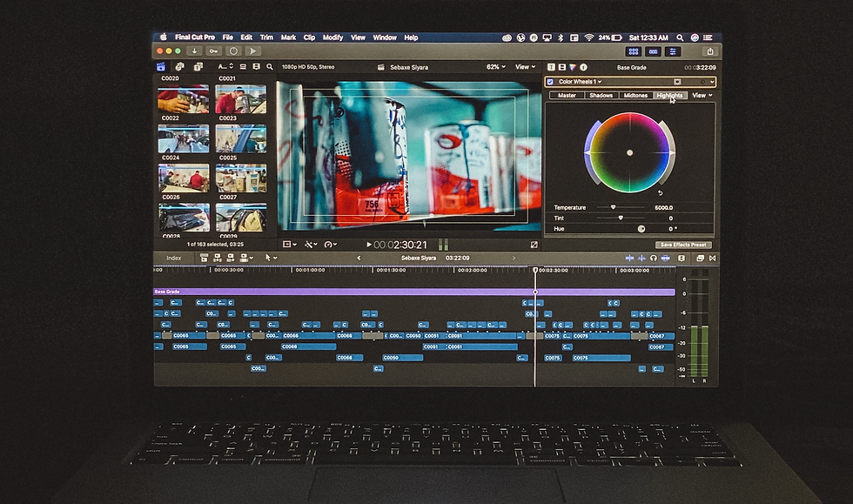The width and height of the screenshot is (853, 504).
Task: Open the Wi-Fi menu bar icon
Action: 588,37
